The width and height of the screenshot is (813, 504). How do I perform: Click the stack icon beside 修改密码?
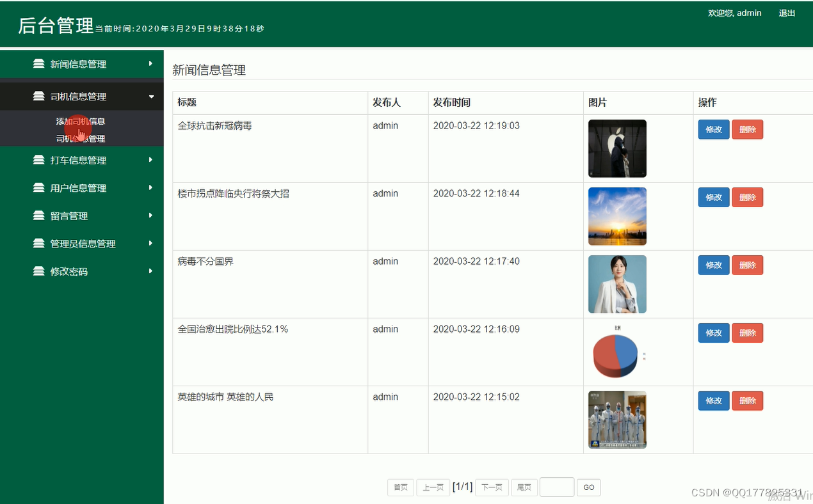click(39, 271)
